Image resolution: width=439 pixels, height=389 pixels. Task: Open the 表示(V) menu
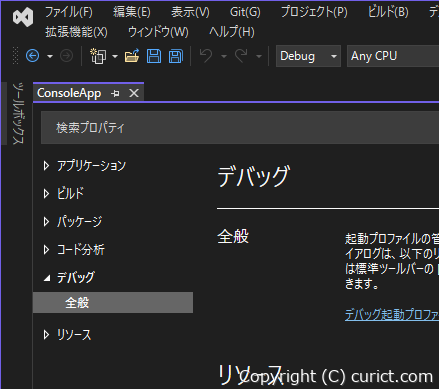tap(190, 13)
